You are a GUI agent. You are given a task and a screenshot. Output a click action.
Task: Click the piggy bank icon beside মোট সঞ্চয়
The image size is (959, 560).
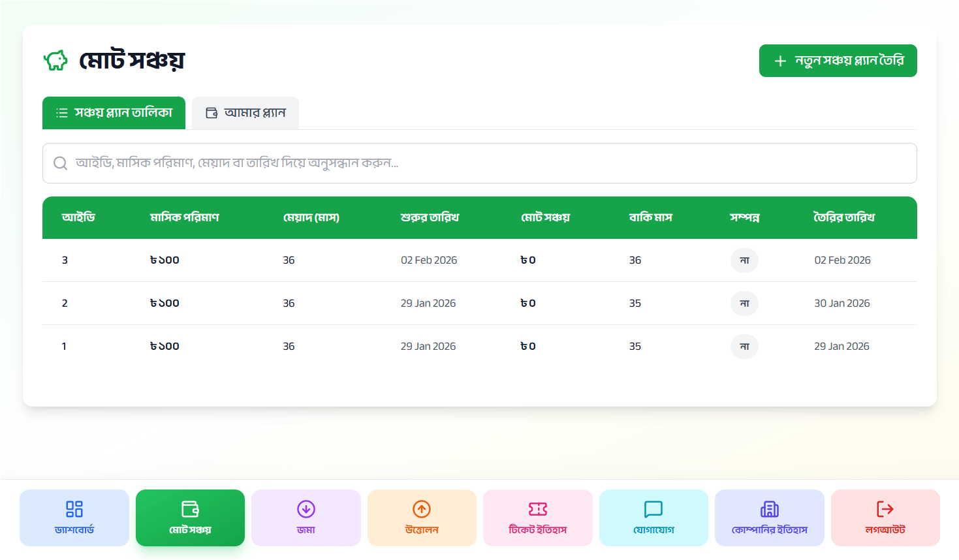[56, 61]
